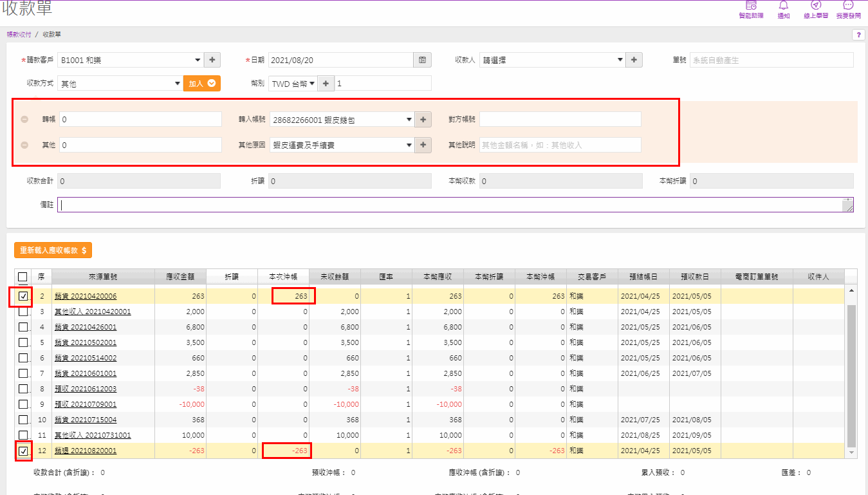Click the table's vertical scrollbar thumb

852,375
